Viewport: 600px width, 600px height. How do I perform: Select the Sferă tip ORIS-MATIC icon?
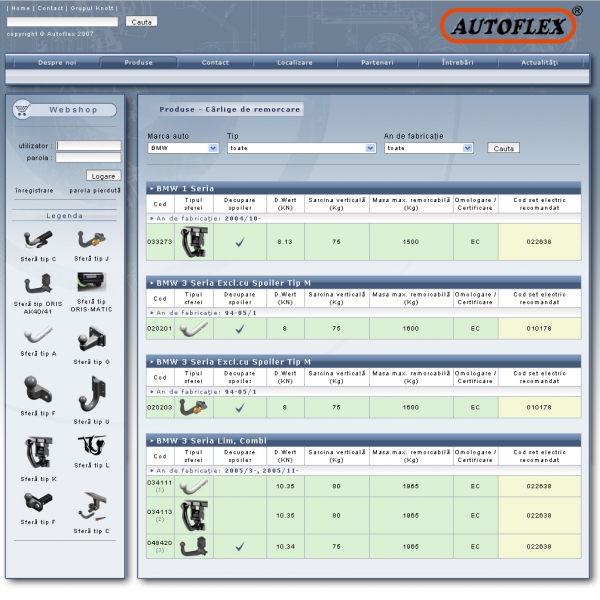tap(91, 282)
